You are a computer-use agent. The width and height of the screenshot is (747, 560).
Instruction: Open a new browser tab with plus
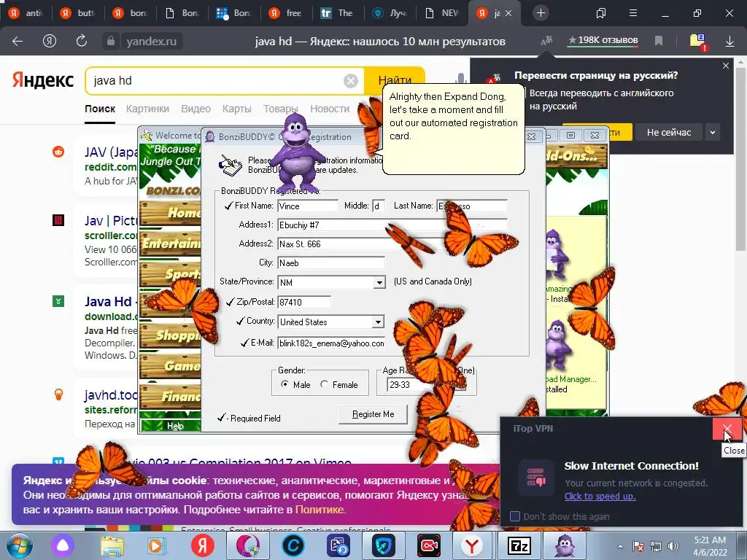(541, 13)
